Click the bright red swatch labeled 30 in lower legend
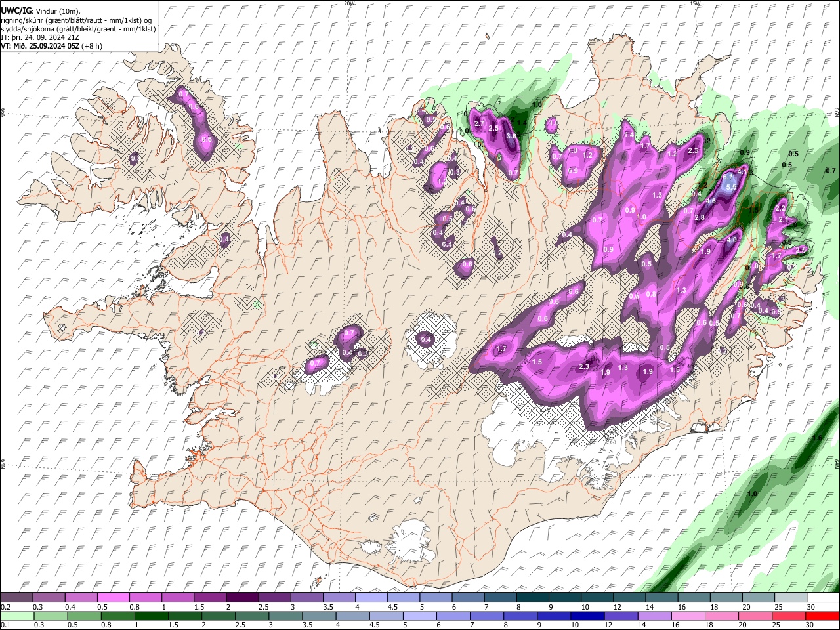The image size is (840, 630). click(x=823, y=616)
